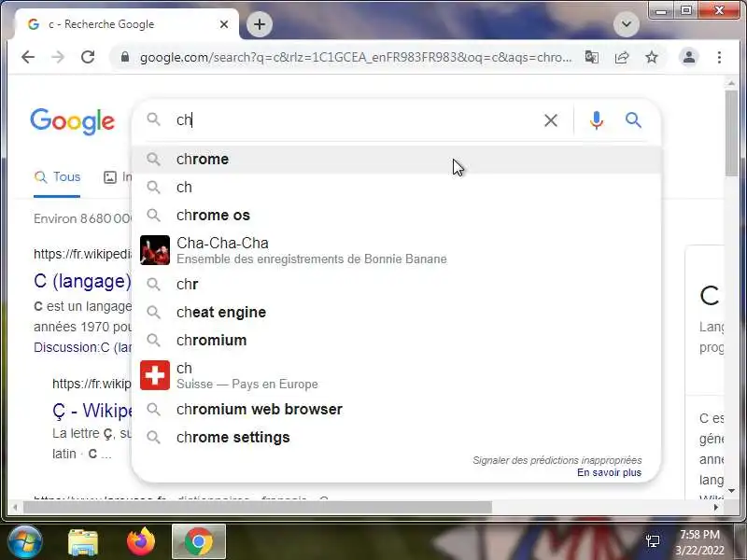Select the 'chrome os' suggestion
The height and width of the screenshot is (560, 747).
coord(396,216)
